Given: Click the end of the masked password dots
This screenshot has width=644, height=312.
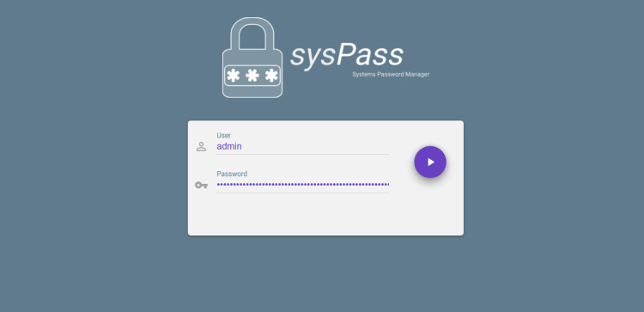Looking at the screenshot, I should coord(387,185).
